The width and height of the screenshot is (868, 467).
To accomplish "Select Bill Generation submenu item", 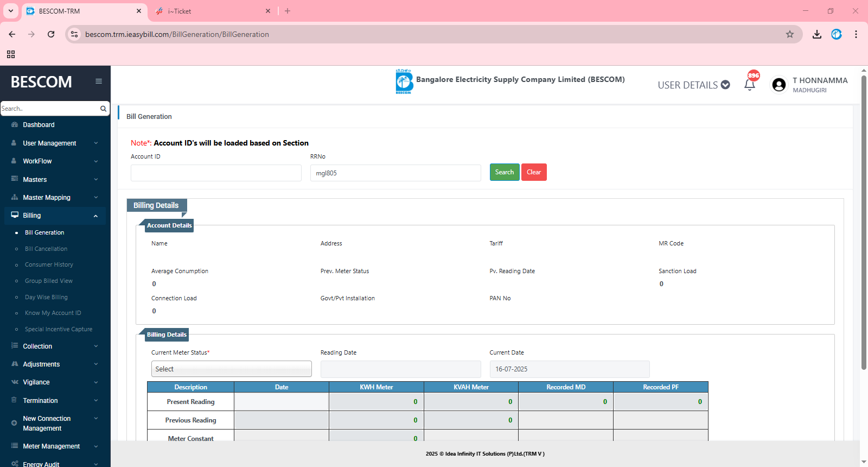I will pyautogui.click(x=44, y=232).
